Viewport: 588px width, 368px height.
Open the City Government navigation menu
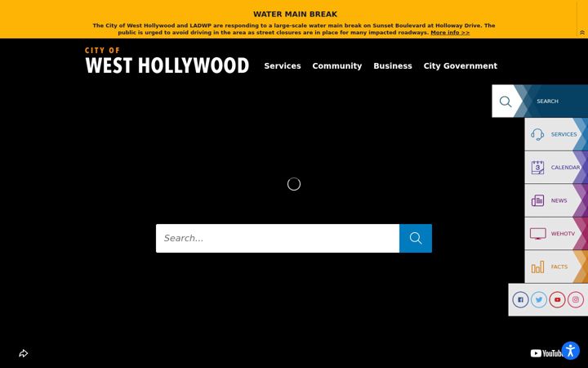(x=461, y=65)
